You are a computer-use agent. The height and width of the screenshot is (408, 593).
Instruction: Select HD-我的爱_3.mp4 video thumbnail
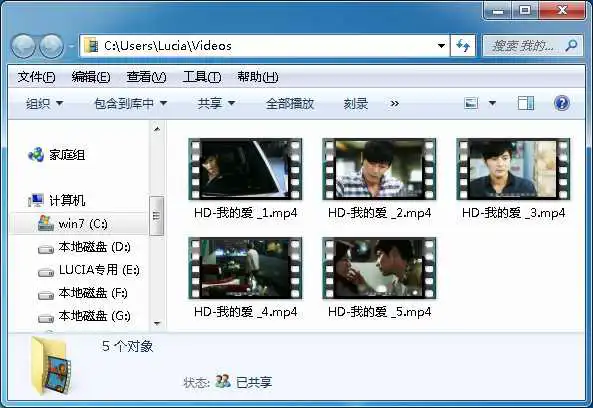point(513,169)
